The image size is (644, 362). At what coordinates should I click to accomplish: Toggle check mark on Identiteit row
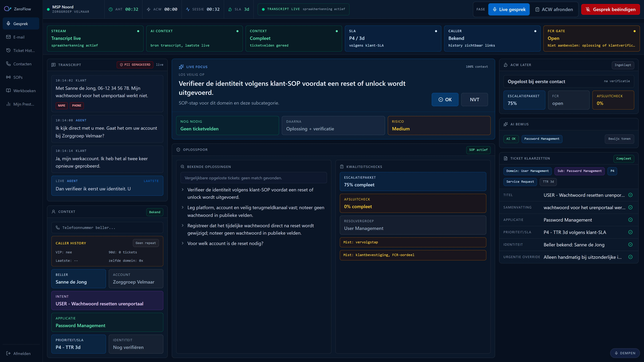click(631, 245)
